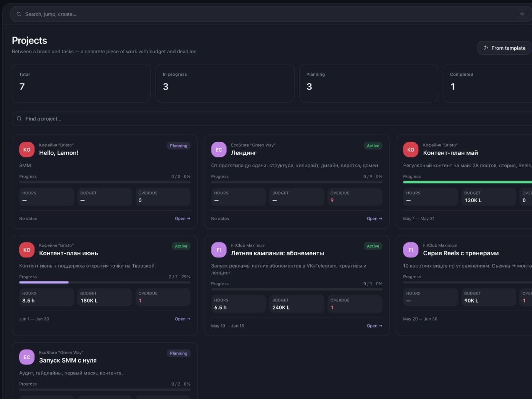Click the progress bar on Контент-план июнь
The width and height of the screenshot is (532, 399).
[x=105, y=282]
